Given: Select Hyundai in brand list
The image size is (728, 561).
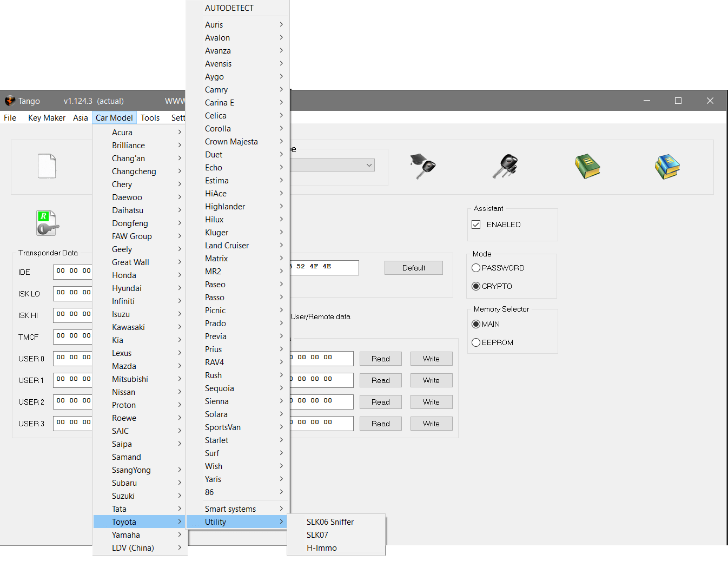Looking at the screenshot, I should coord(140,288).
